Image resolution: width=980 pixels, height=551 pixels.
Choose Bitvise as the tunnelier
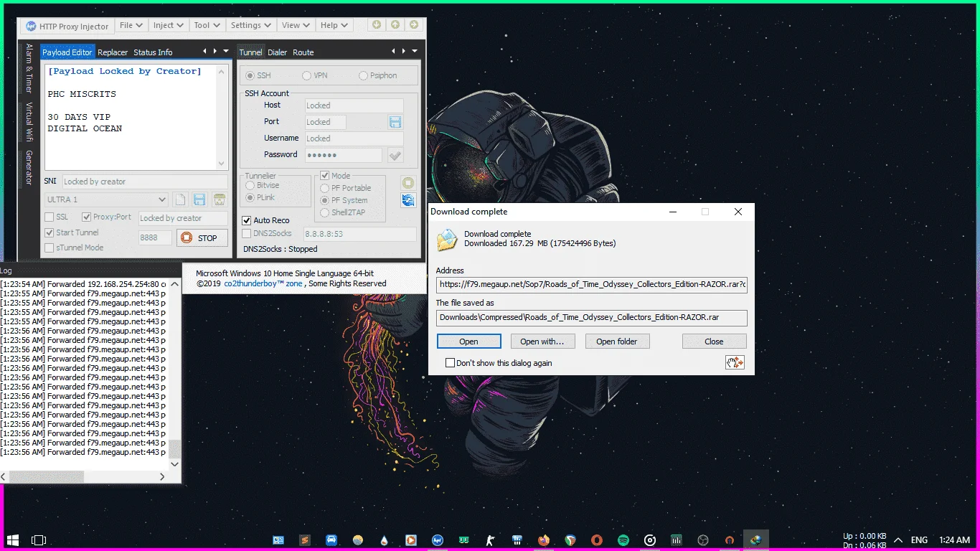click(x=250, y=186)
